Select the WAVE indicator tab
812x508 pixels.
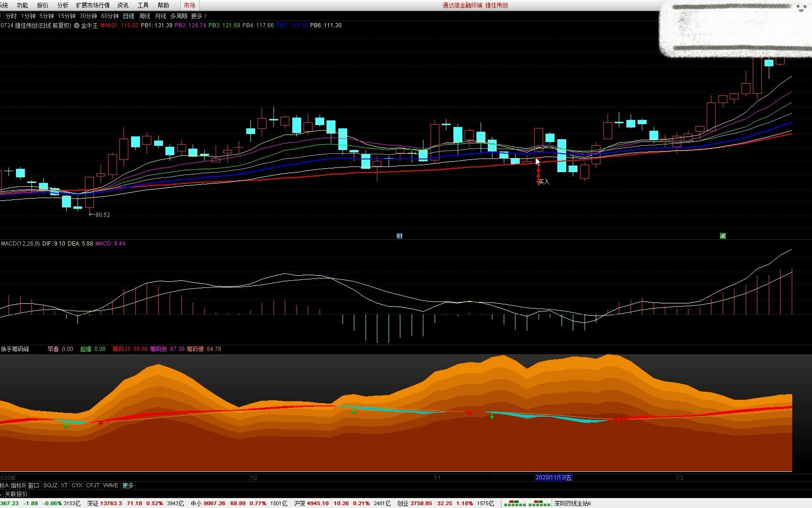tap(111, 485)
